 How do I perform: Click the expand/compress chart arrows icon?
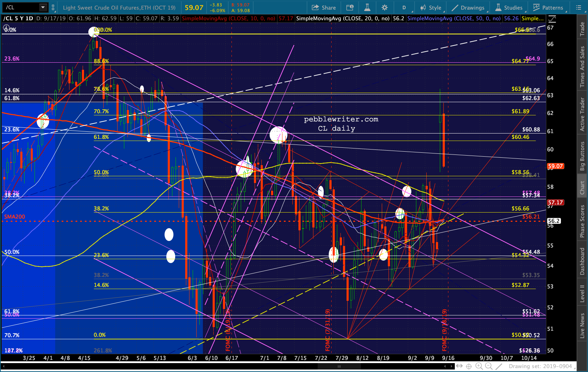coord(459,366)
